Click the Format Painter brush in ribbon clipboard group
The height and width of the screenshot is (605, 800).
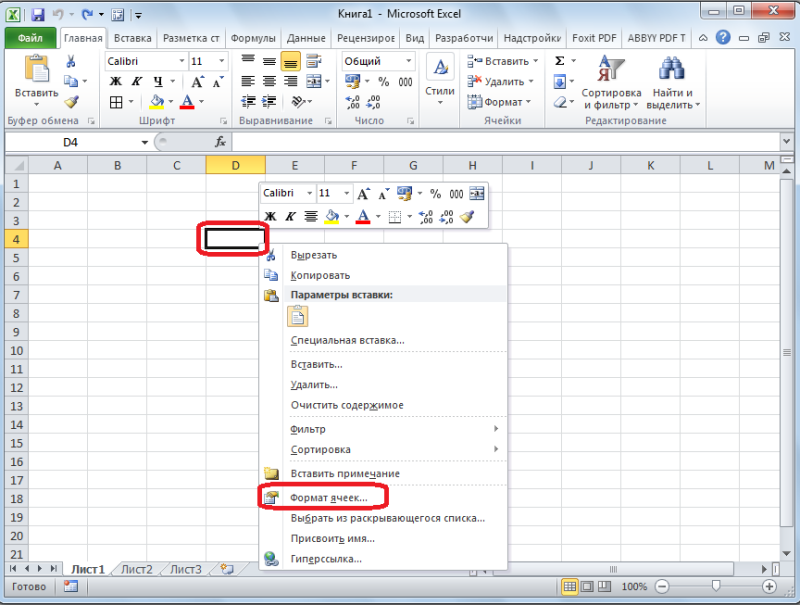click(71, 102)
